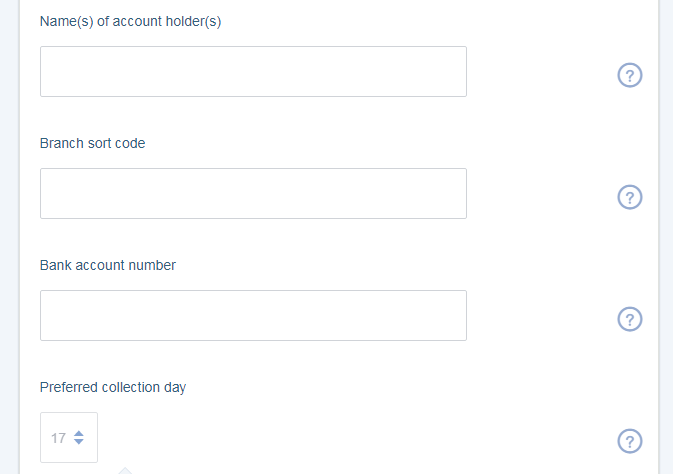Click the tooltip pointer below day selector
The width and height of the screenshot is (673, 474).
click(125, 471)
